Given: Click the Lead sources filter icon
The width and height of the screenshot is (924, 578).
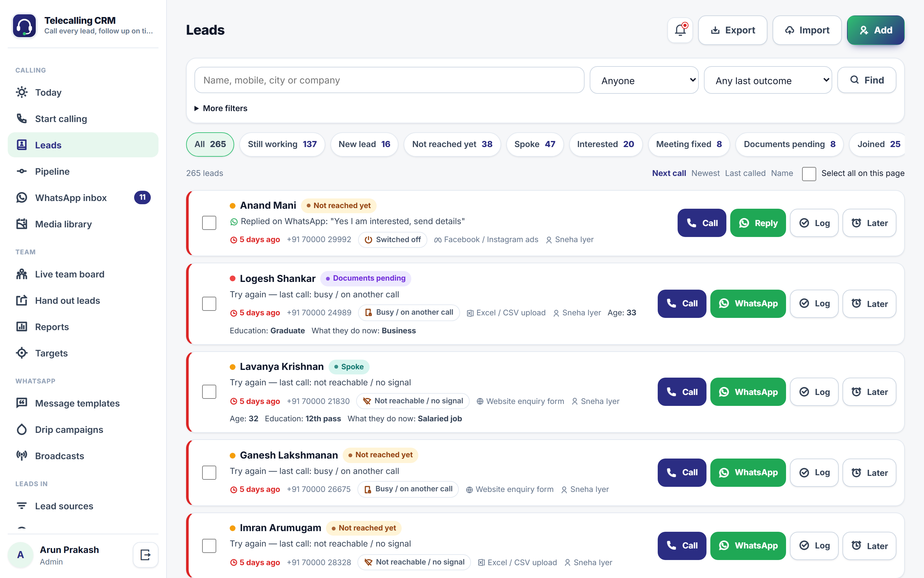Looking at the screenshot, I should tap(22, 506).
